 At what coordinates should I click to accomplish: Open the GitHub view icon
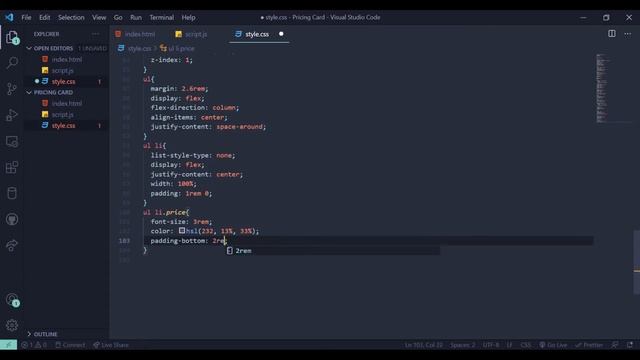coord(12,219)
